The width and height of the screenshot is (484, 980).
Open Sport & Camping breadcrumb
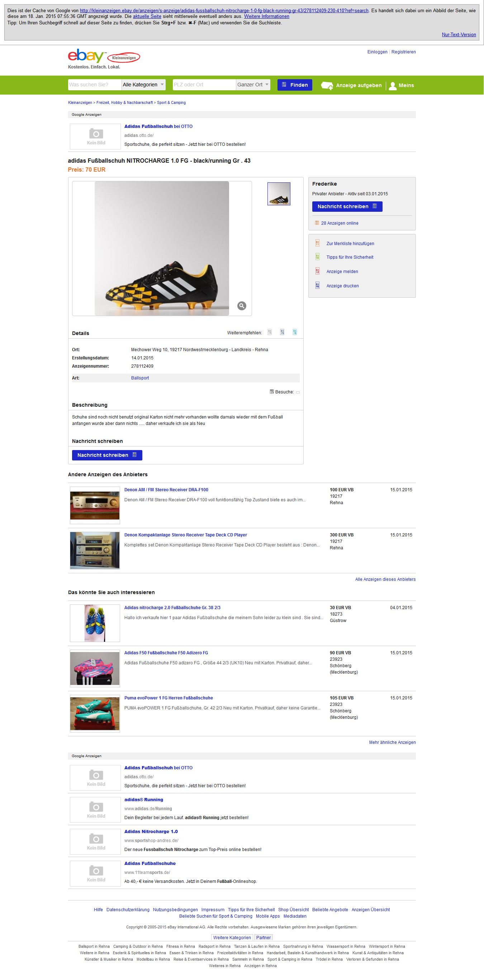click(171, 103)
